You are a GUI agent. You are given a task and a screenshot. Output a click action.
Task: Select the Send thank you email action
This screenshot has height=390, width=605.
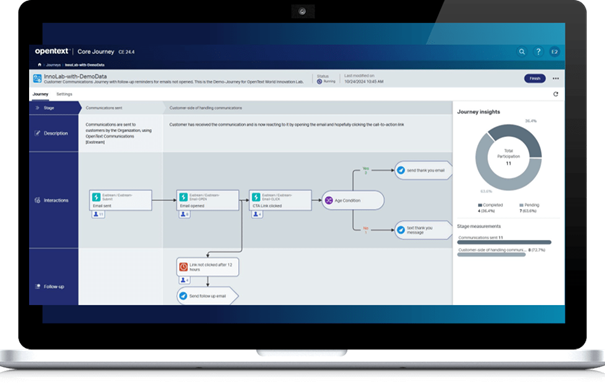(423, 170)
